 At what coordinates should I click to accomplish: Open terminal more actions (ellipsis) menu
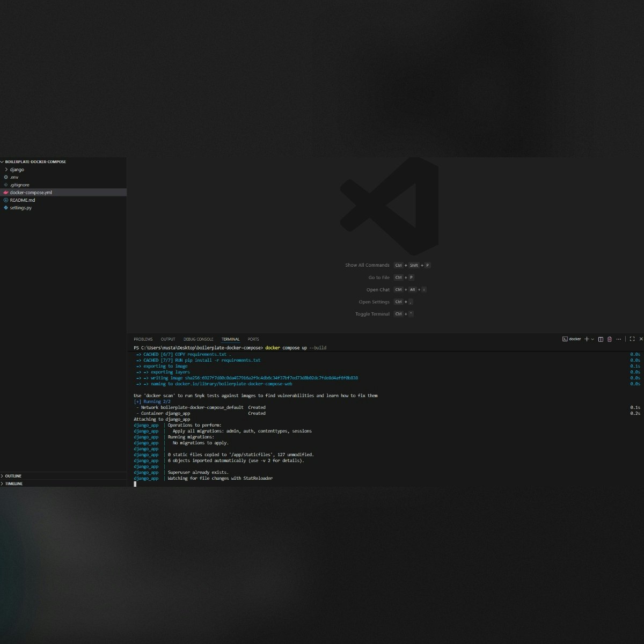pyautogui.click(x=618, y=339)
